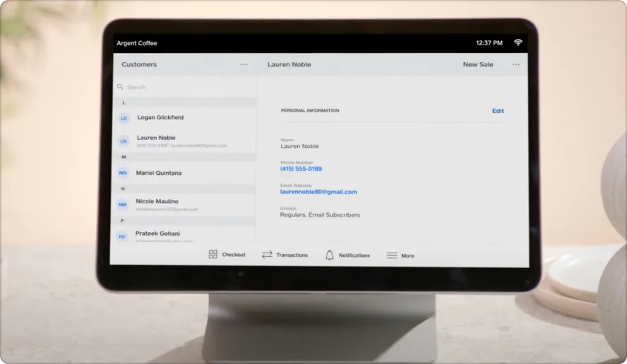Open the Checkout grid icon

(213, 254)
